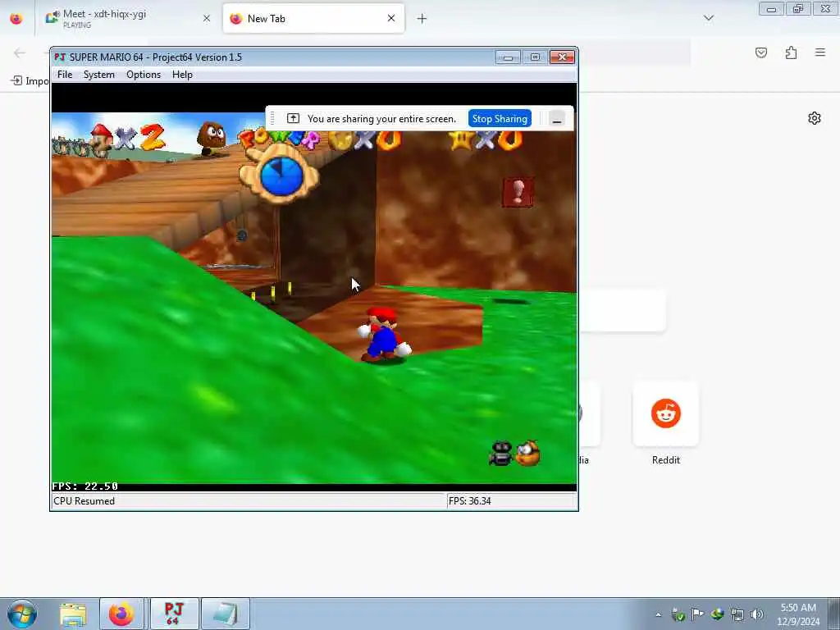Click the Goomba in the game
This screenshot has width=840, height=630.
[x=212, y=139]
